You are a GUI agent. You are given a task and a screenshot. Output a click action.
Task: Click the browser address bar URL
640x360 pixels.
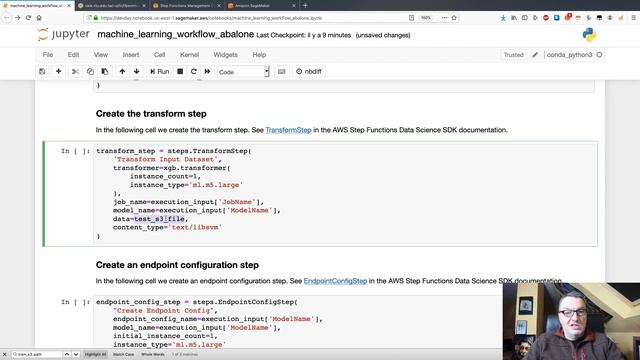coord(211,18)
